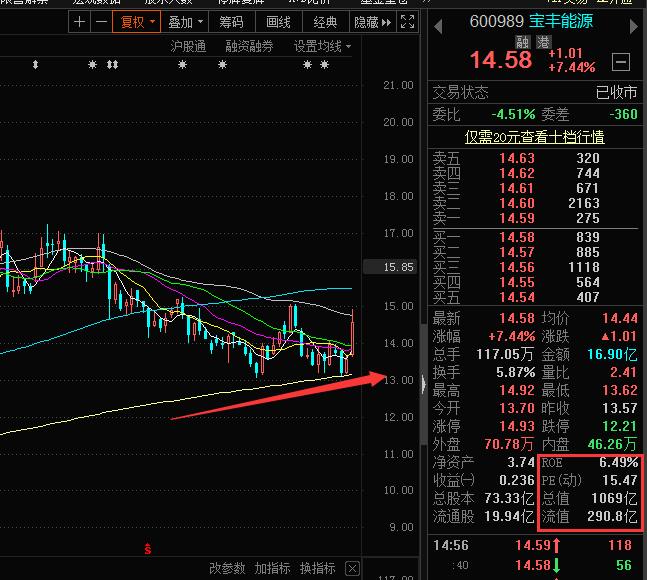Click the 筹码 toolbar button
Image resolution: width=647 pixels, height=580 pixels.
pyautogui.click(x=231, y=21)
